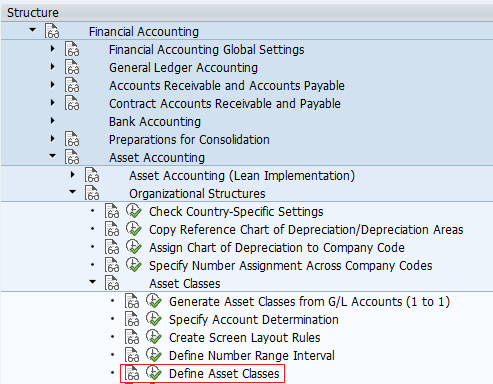Execute Define Asset Classes activity
This screenshot has width=493, height=384.
coord(154,373)
